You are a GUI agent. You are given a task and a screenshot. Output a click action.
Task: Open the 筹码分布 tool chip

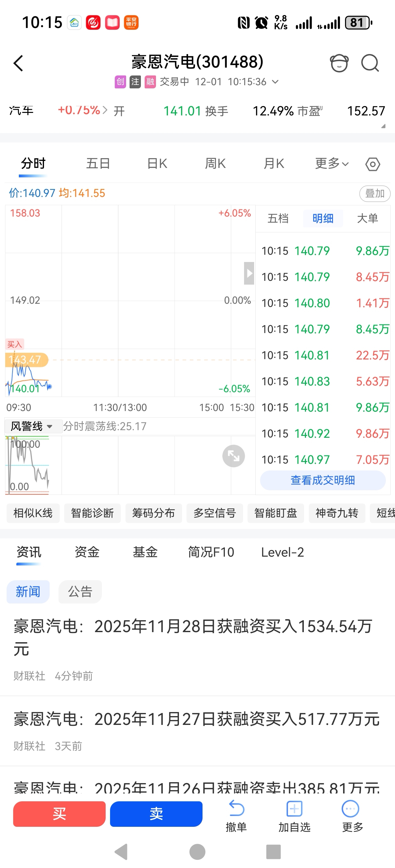[153, 513]
